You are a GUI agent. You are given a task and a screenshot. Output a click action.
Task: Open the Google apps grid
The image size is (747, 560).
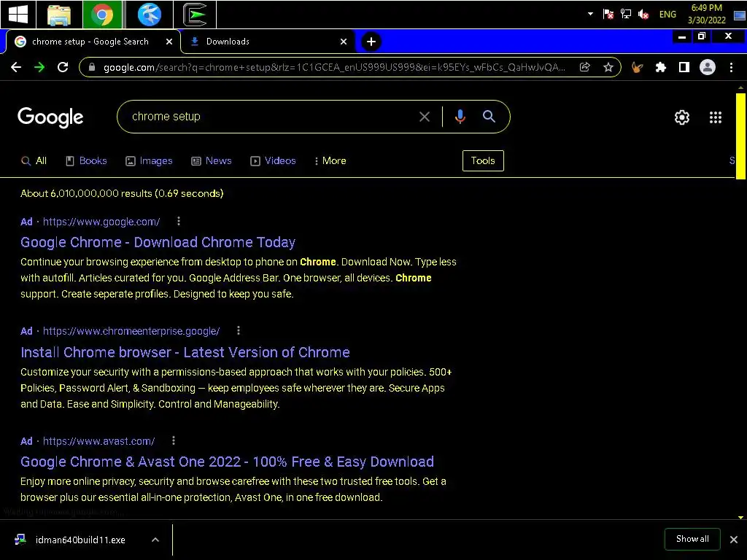[716, 117]
